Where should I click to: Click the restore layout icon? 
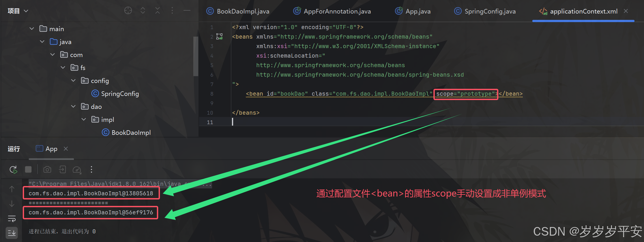(62, 169)
